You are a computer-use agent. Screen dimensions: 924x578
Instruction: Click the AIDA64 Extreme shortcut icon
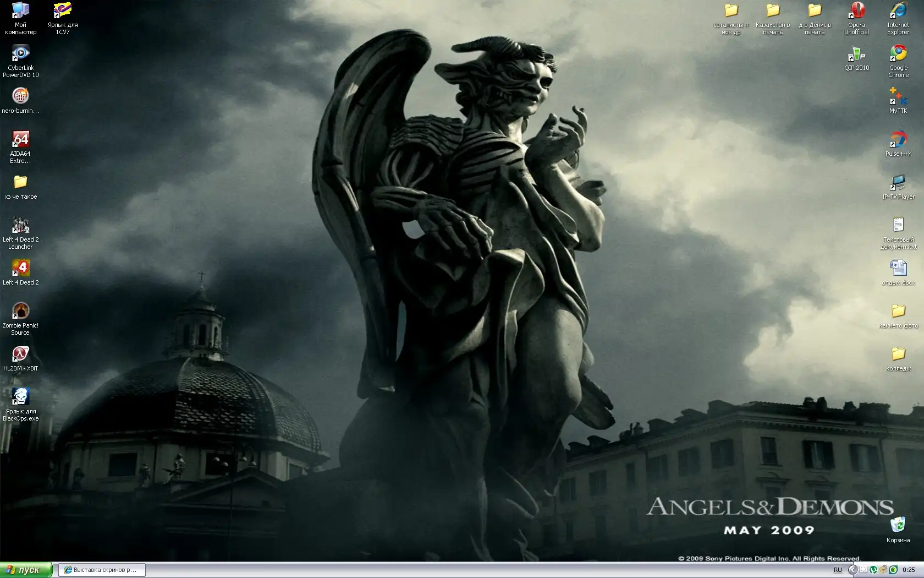(20, 140)
